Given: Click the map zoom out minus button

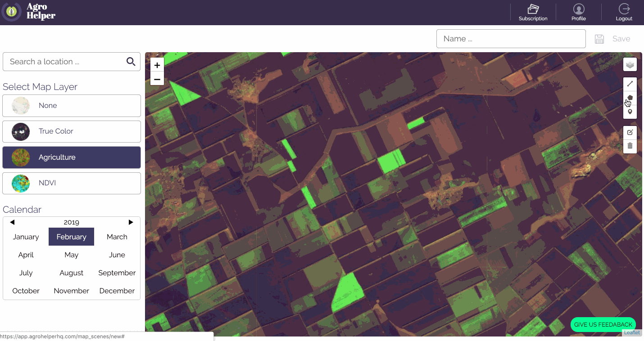Looking at the screenshot, I should [157, 80].
